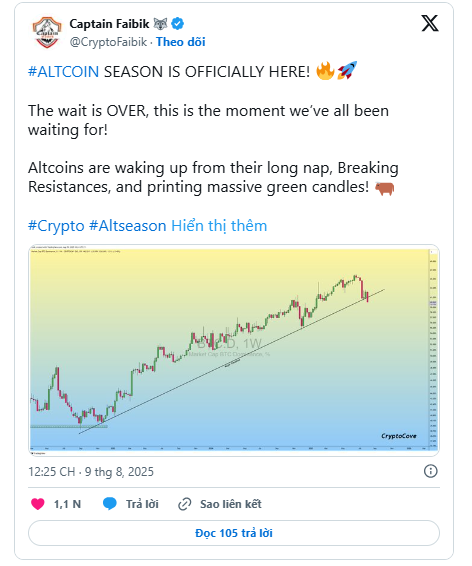The width and height of the screenshot is (472, 566).
Task: Click the copy link chain icon
Action: (x=184, y=504)
